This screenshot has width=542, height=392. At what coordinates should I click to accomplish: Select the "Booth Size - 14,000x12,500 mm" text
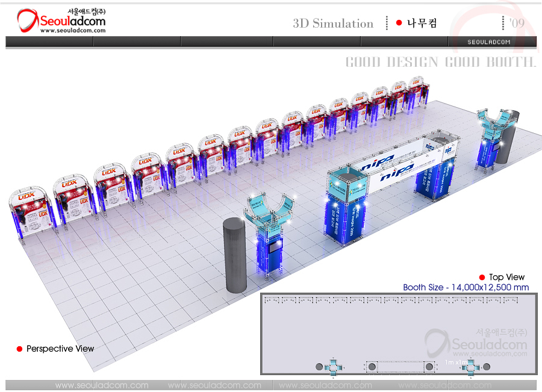point(466,287)
